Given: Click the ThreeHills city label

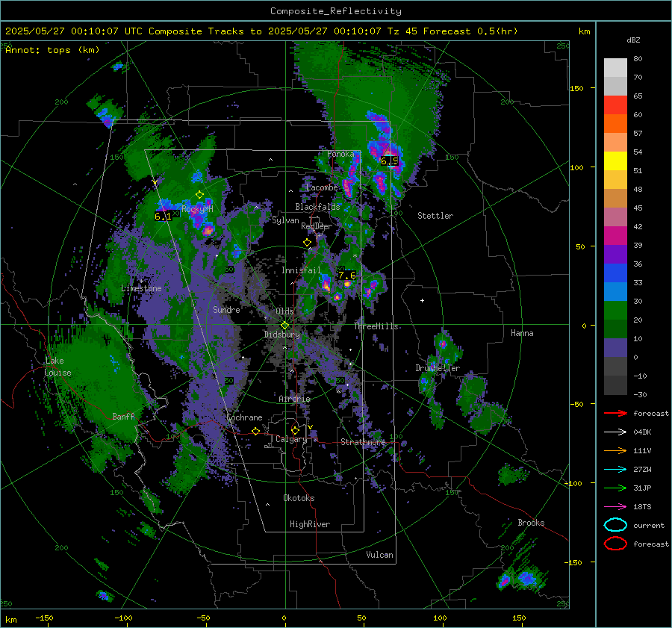Looking at the screenshot, I should coord(376,326).
